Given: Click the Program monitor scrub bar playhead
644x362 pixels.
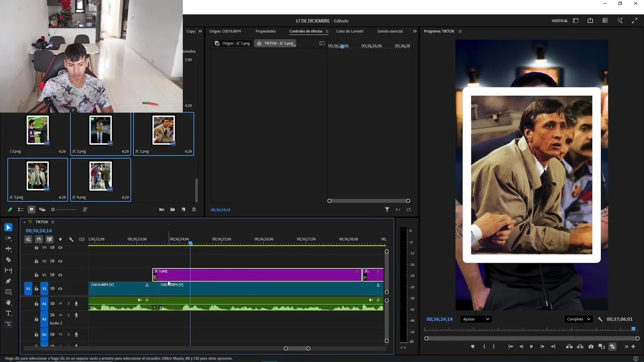Looking at the screenshot, I should coord(633,329).
